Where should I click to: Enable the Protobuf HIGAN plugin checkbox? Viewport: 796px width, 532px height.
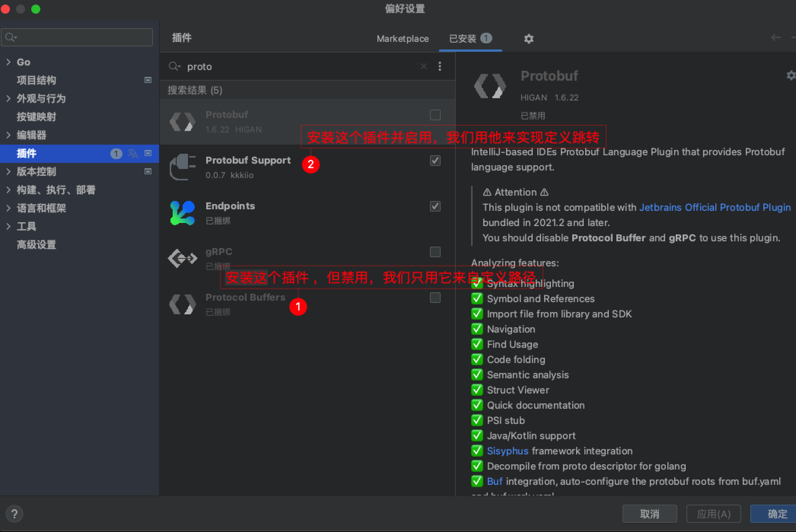[x=435, y=115]
